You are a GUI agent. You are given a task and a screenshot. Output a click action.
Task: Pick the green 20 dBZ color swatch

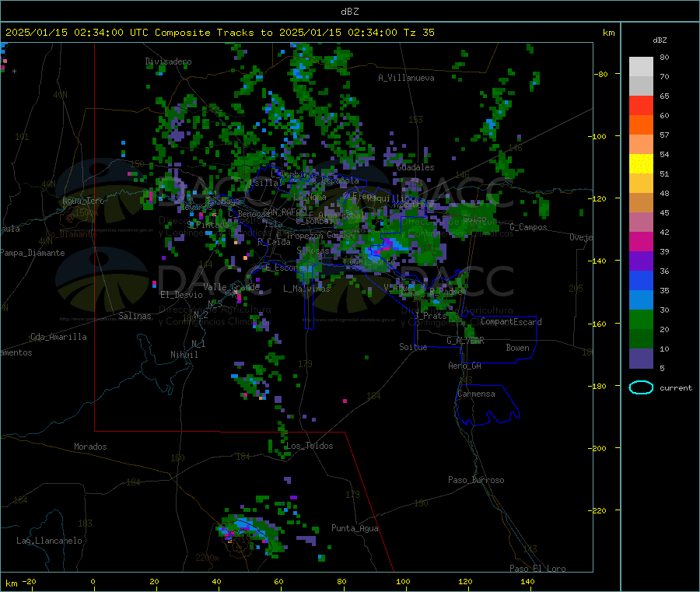(x=641, y=319)
